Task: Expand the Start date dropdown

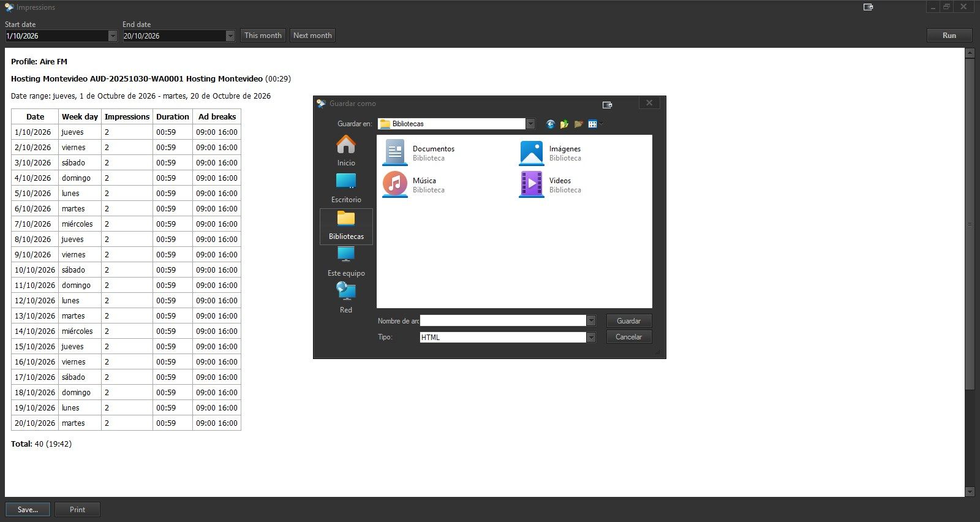Action: click(x=113, y=36)
